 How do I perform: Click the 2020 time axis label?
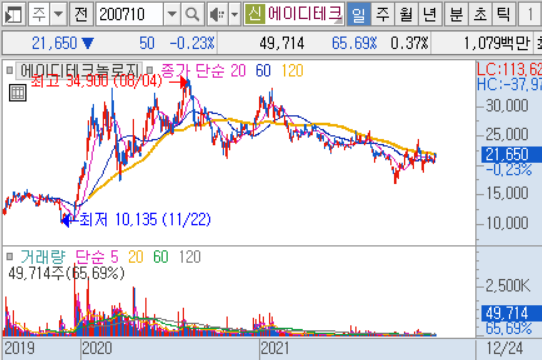click(x=97, y=348)
